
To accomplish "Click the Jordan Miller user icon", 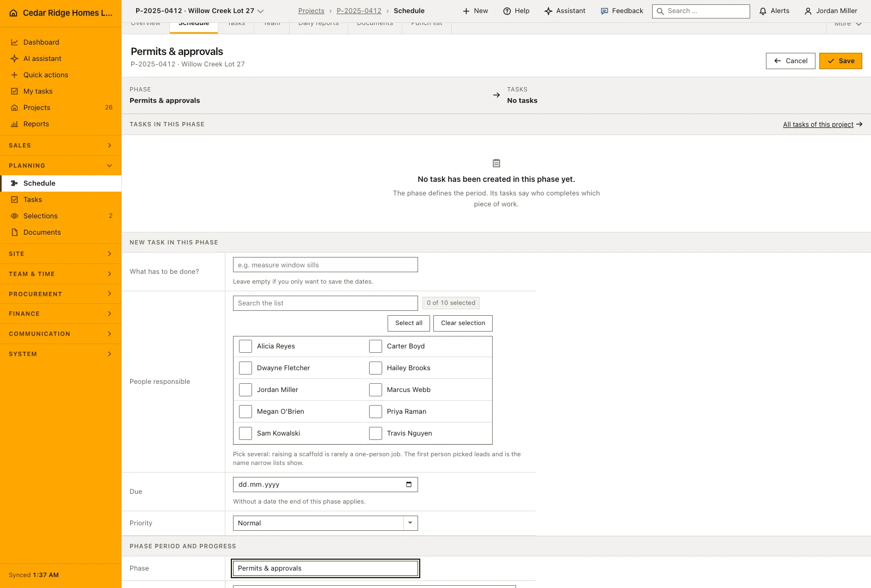I will 808,11.
